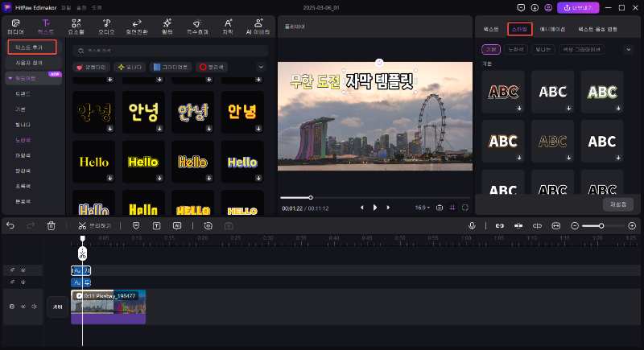The image size is (644, 350).
Task: Take a snapshot with the player camera icon
Action: coord(440,208)
